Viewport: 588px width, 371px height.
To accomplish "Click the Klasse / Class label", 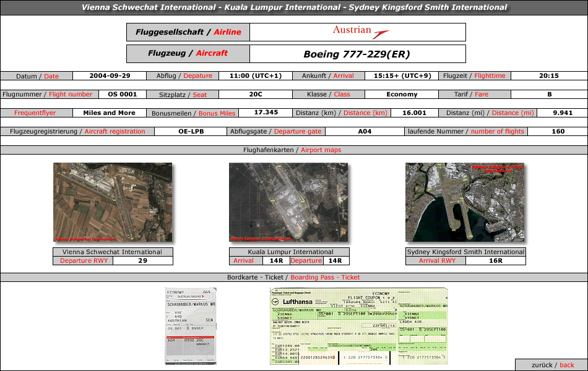I will pos(328,95).
